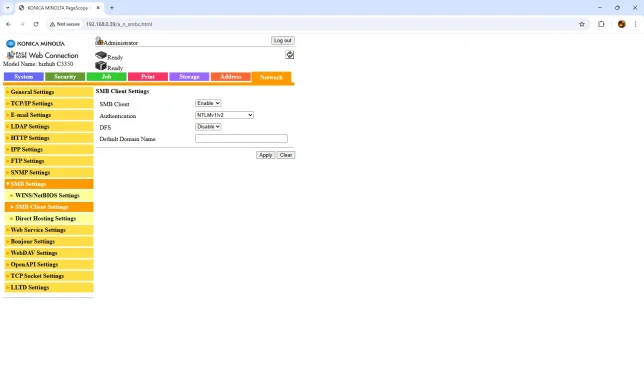Click the Model Name bizhub text
644x384 pixels.
pyautogui.click(x=38, y=64)
